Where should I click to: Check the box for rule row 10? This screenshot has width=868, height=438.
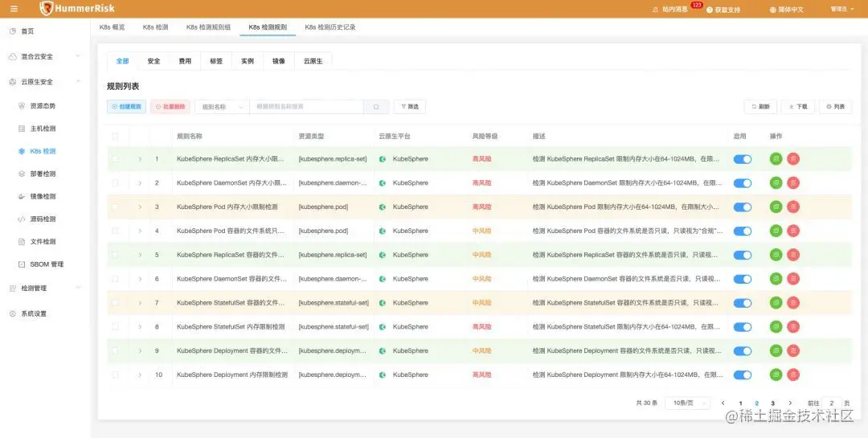pos(115,375)
